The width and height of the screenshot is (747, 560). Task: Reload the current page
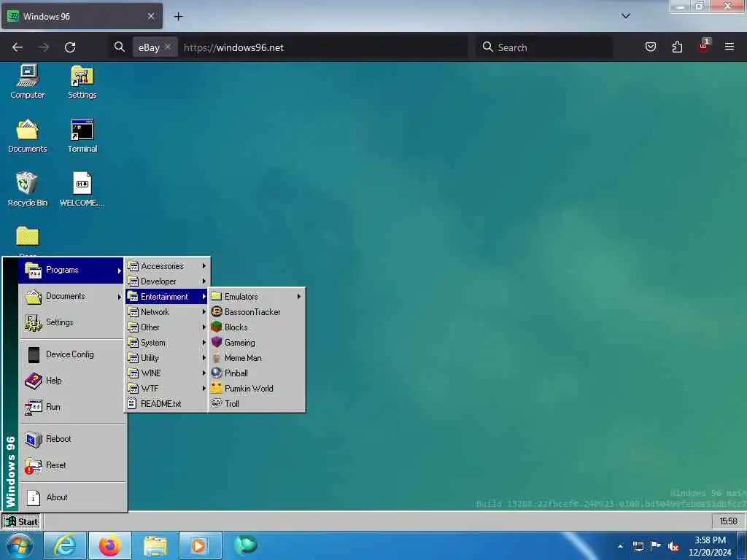point(70,47)
